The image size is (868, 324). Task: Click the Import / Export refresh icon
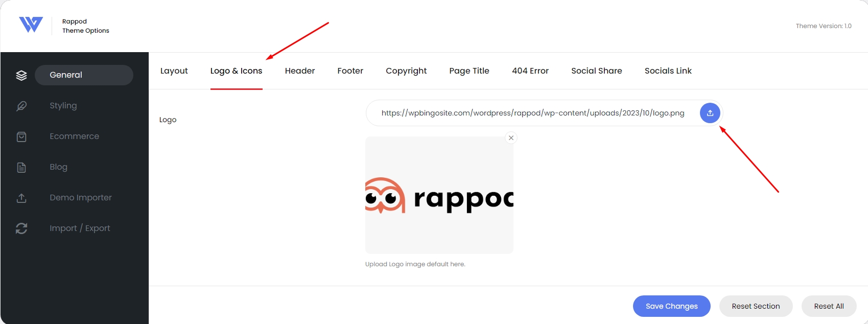tap(21, 228)
